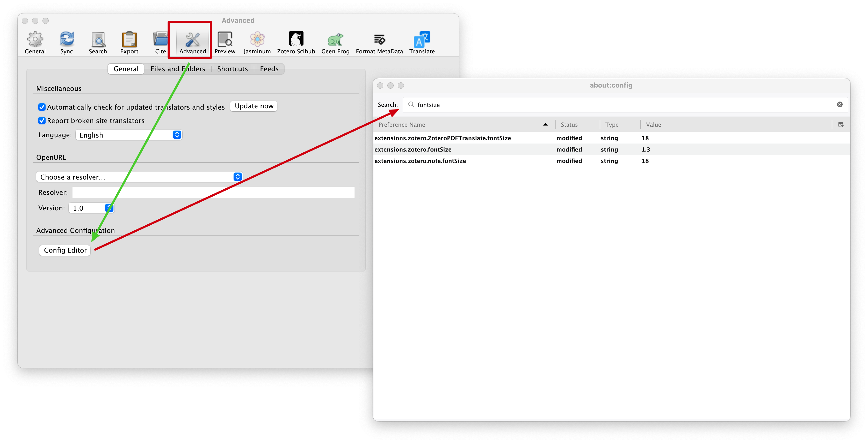
Task: Select the extensions.zotero.fontSize preference
Action: [611, 150]
